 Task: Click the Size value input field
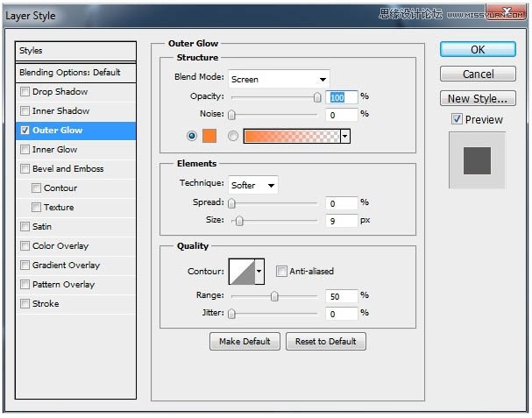(342, 221)
